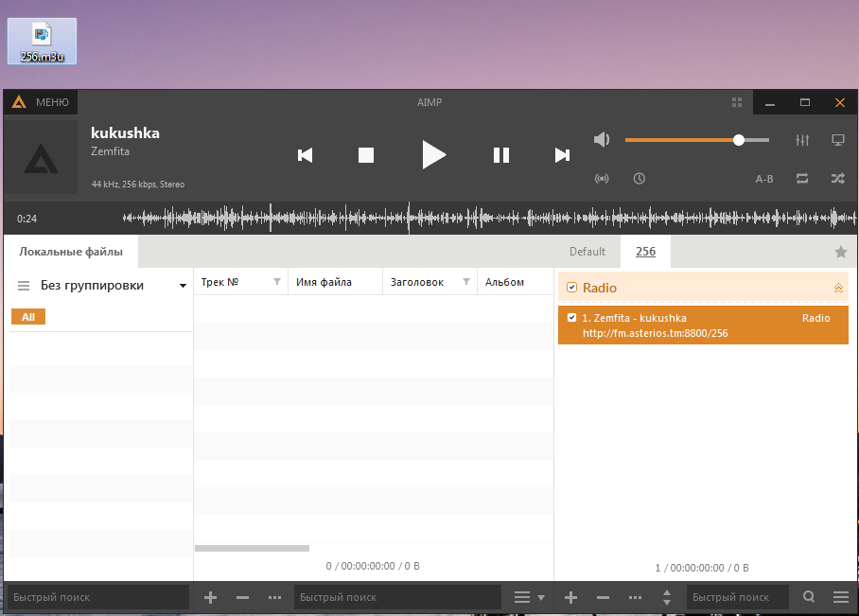859x616 pixels.
Task: Open the equalizer and sound effects manager
Action: tap(802, 140)
